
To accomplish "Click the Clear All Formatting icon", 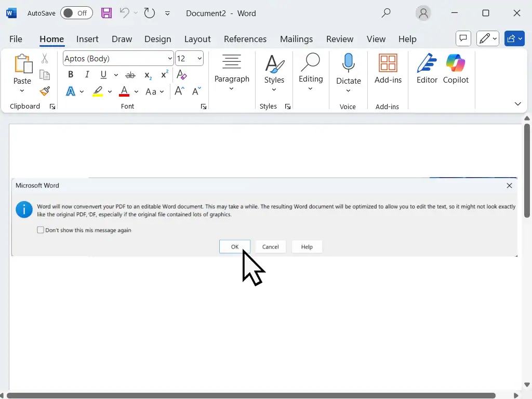I will click(181, 75).
